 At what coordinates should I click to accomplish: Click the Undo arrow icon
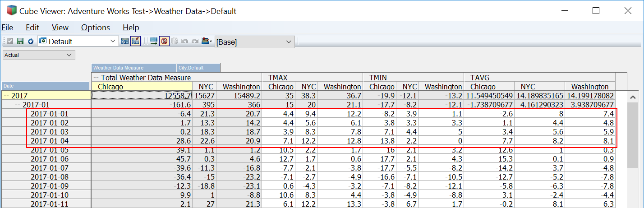pyautogui.click(x=184, y=42)
